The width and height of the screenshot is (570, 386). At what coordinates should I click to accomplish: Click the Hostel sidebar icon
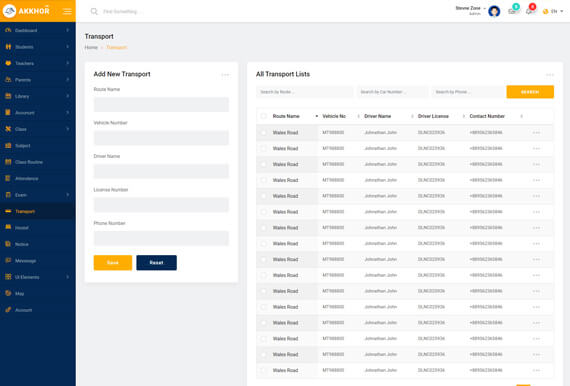click(x=8, y=228)
